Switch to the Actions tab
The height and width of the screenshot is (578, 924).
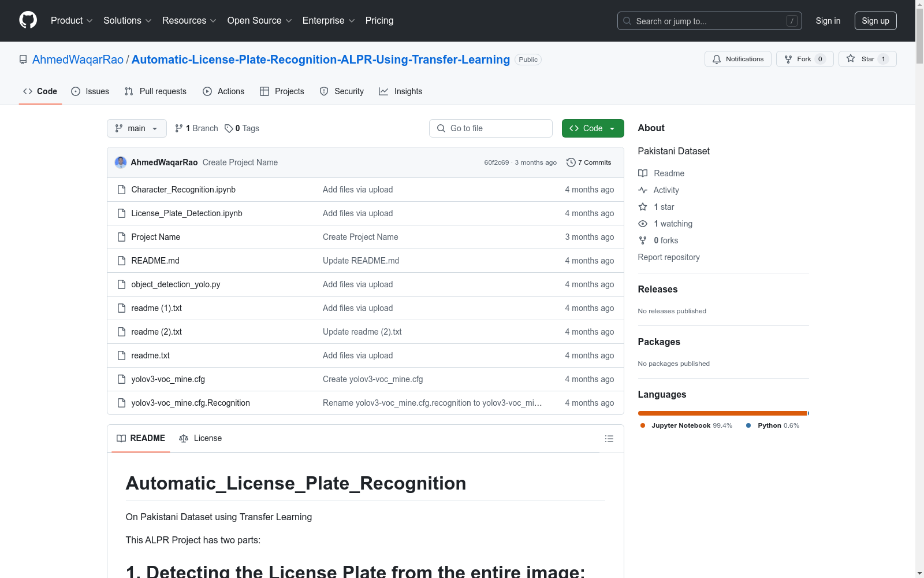(x=223, y=91)
